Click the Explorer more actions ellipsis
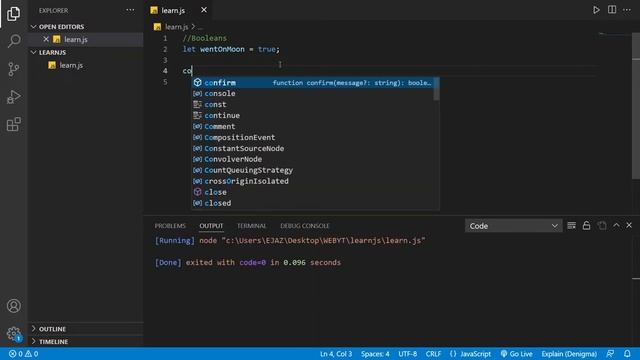Image resolution: width=640 pixels, height=360 pixels. pos(130,10)
